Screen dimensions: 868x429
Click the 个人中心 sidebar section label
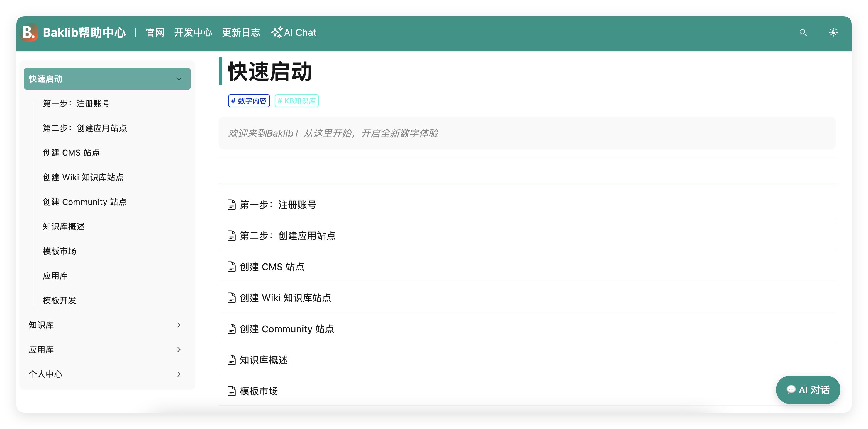pos(45,374)
